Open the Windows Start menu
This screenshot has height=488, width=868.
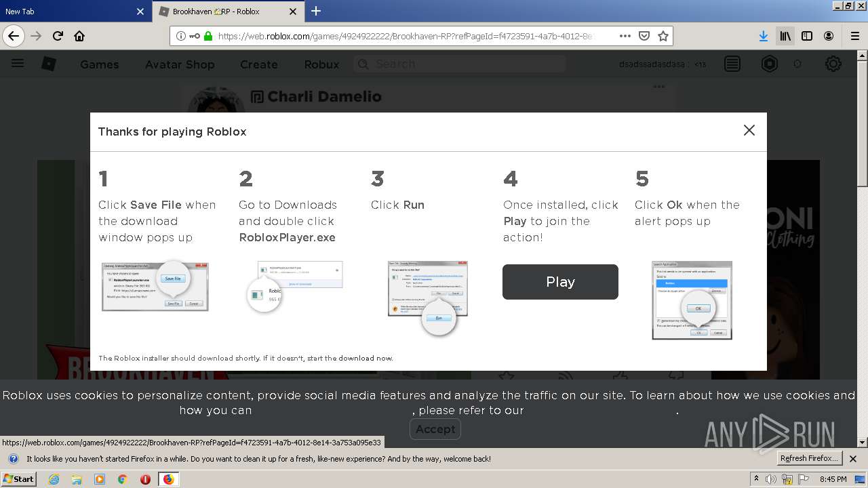pos(19,479)
